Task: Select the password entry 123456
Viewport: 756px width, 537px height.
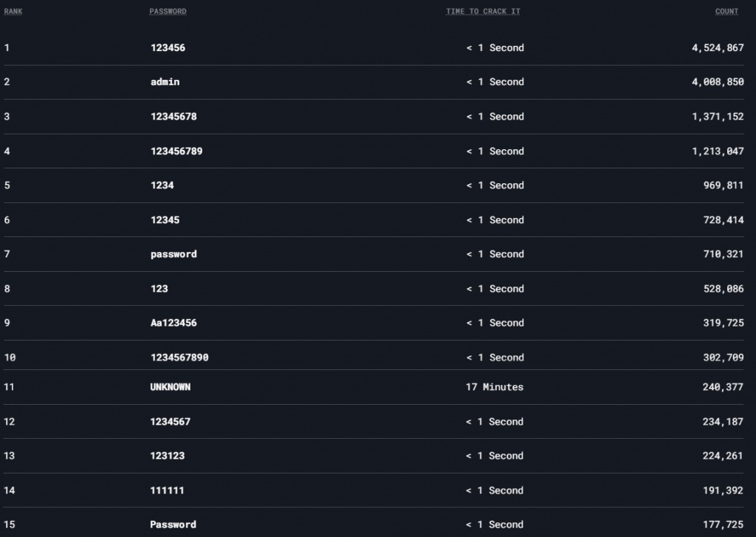Action: 168,48
